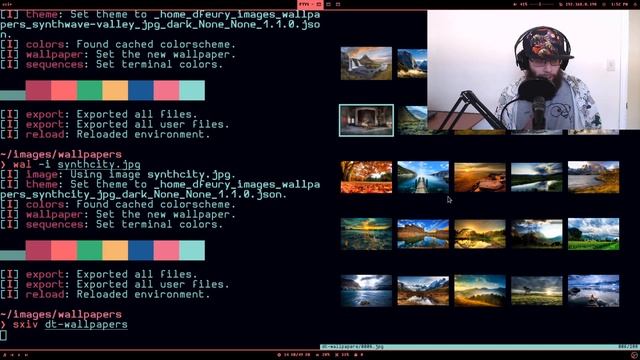The image size is (640, 360).
Task: Open the blue icy lake rocks thumbnail
Action: tap(593, 291)
